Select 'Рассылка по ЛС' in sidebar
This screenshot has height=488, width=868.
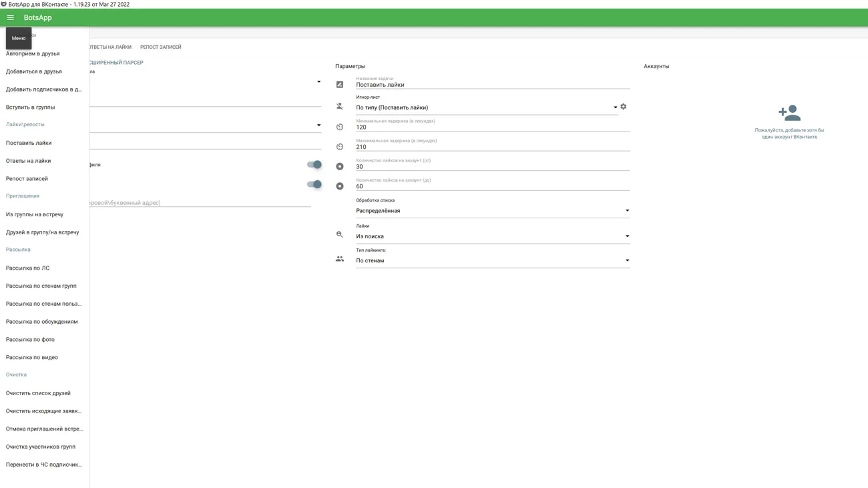pyautogui.click(x=28, y=268)
